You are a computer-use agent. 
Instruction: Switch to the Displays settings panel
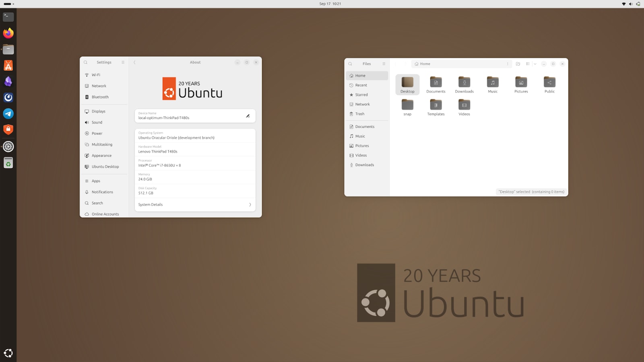point(98,111)
